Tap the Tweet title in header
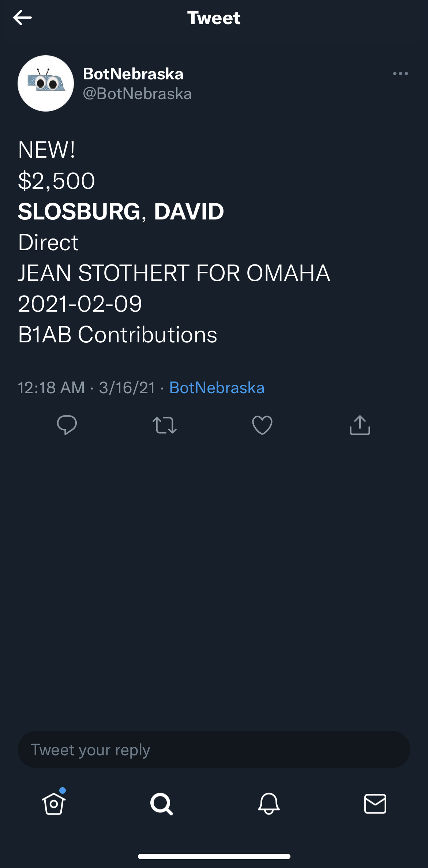 tap(214, 18)
